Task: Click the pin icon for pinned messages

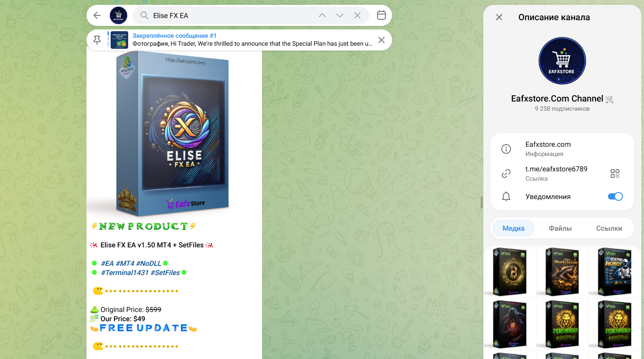Action: (x=97, y=40)
